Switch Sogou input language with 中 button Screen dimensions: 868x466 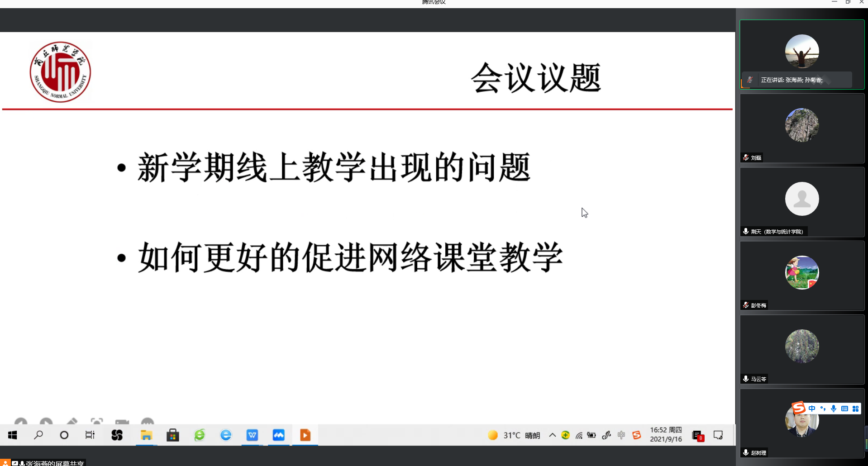click(812, 409)
